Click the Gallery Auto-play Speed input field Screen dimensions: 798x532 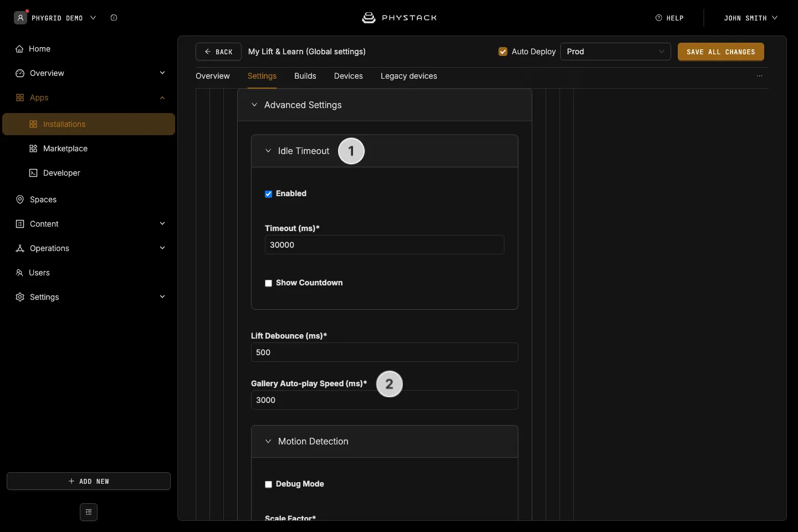385,400
